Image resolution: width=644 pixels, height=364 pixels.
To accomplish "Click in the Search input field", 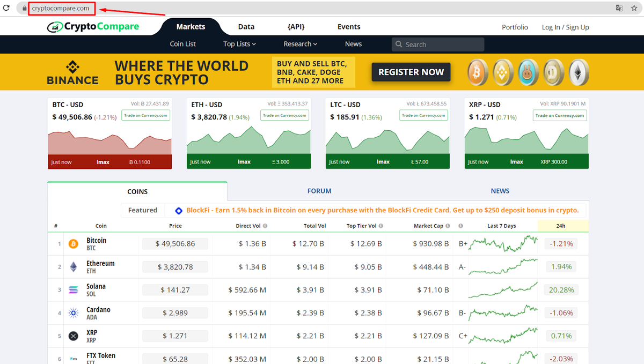I will coord(438,44).
